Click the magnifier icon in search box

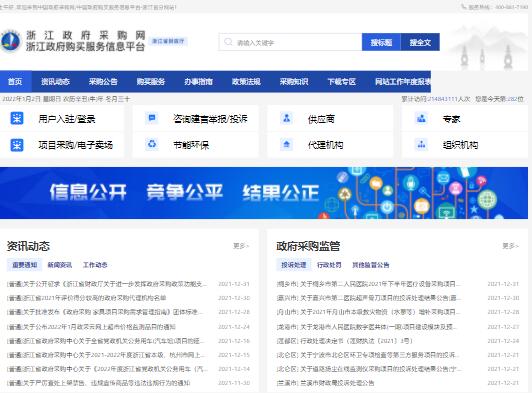[x=228, y=42]
